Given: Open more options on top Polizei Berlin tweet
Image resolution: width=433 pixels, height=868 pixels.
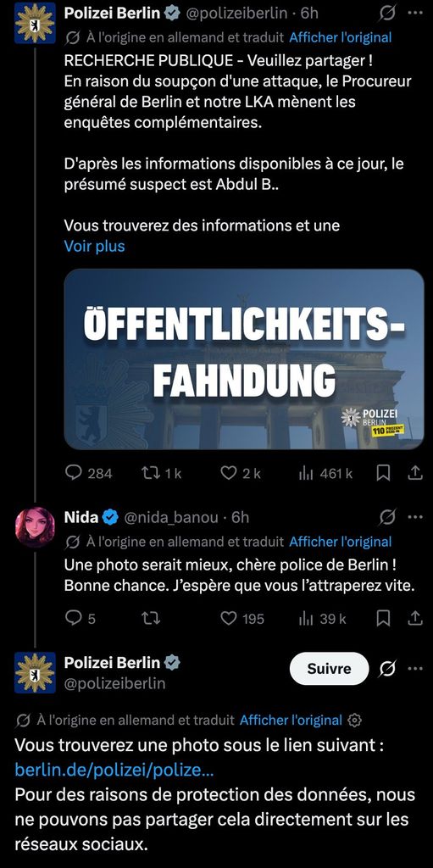Looking at the screenshot, I should pyautogui.click(x=415, y=12).
